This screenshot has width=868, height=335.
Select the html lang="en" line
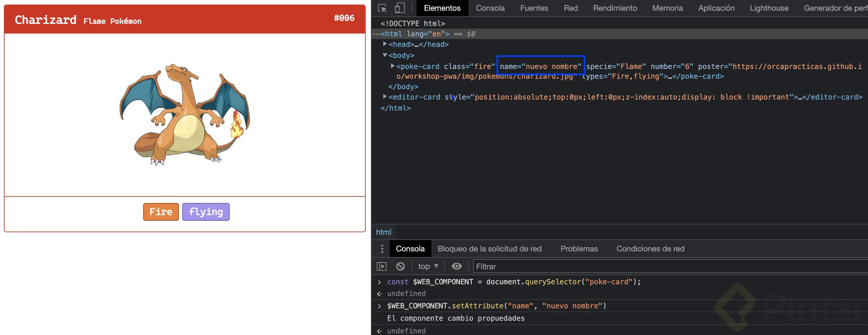click(619, 34)
